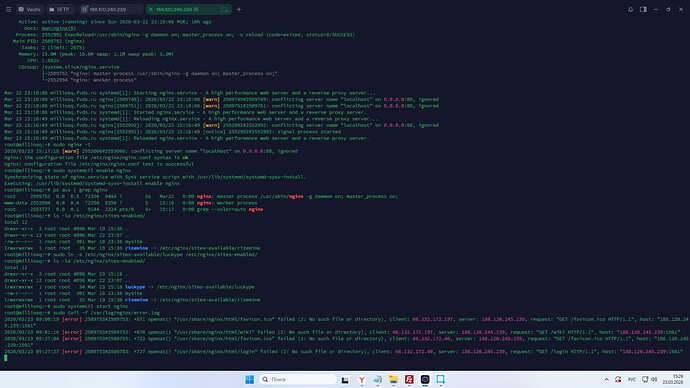Click the terminal cursor prompt at bottom

pyautogui.click(x=6, y=358)
